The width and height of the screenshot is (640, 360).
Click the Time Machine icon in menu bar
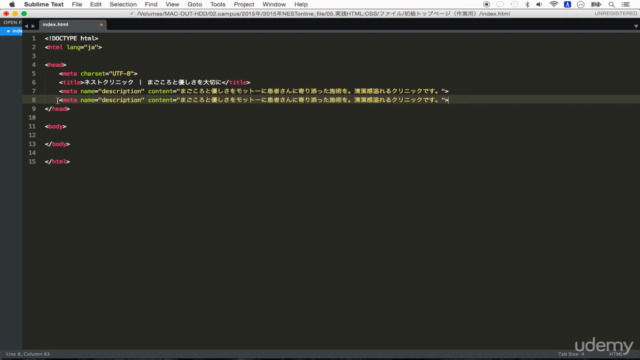pyautogui.click(x=514, y=4)
